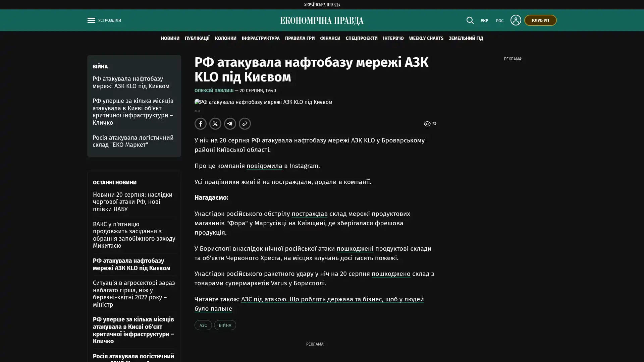
Task: Open bold Кличко item in latest news
Action: 133,330
